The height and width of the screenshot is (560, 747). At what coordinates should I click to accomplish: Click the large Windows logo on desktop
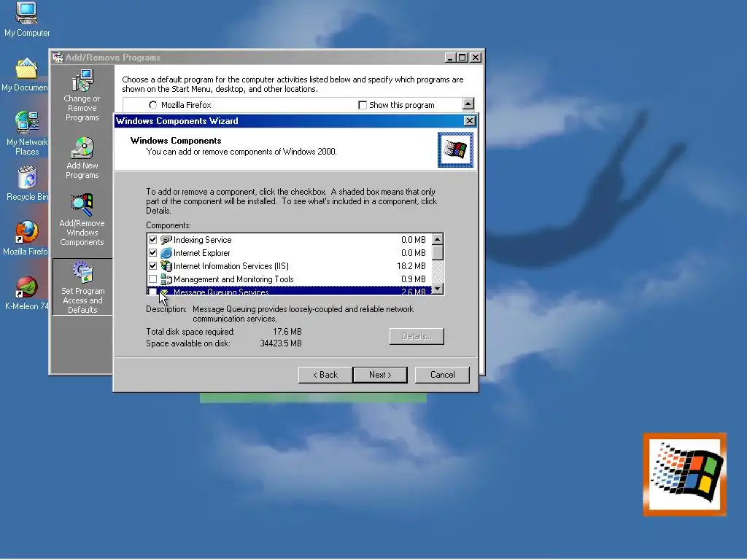[684, 474]
